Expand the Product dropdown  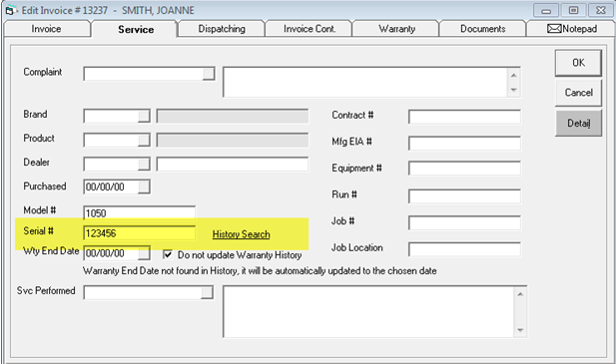click(144, 140)
